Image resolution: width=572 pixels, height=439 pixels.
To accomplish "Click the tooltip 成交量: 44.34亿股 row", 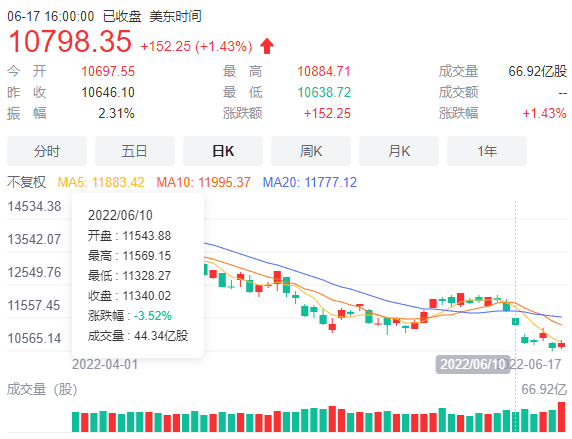I will [x=138, y=336].
